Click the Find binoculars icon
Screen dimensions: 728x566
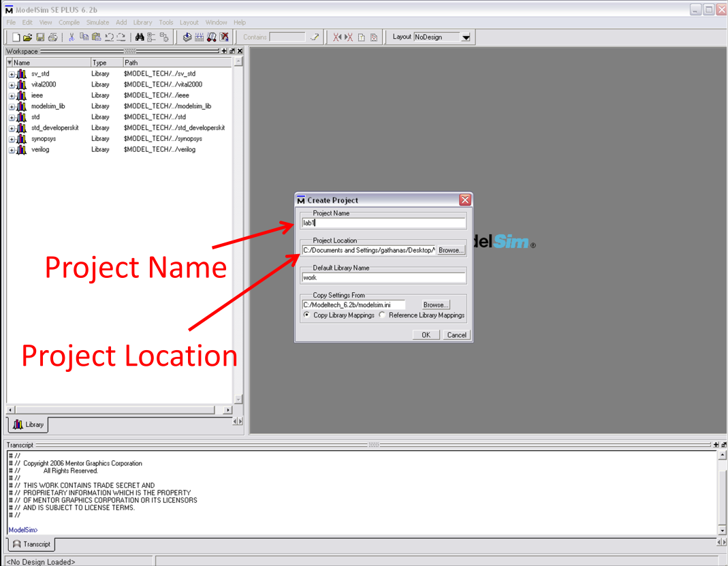(140, 37)
